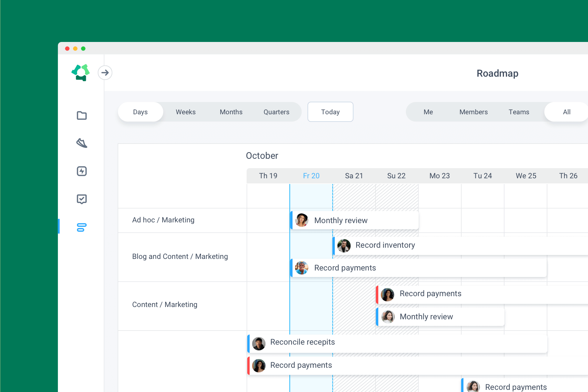This screenshot has height=392, width=588.
Task: Click the red bar on Record payments task
Action: 377,294
